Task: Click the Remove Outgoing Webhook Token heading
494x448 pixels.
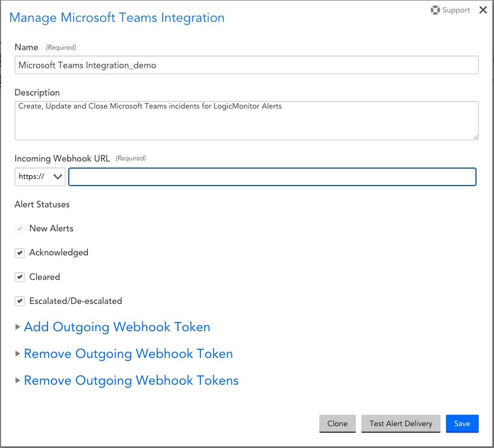Action: (x=128, y=354)
